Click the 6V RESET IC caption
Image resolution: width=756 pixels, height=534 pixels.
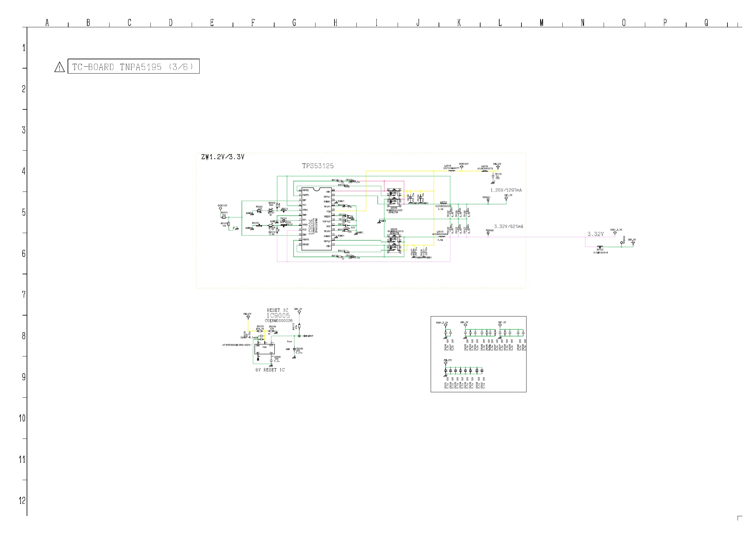point(270,370)
